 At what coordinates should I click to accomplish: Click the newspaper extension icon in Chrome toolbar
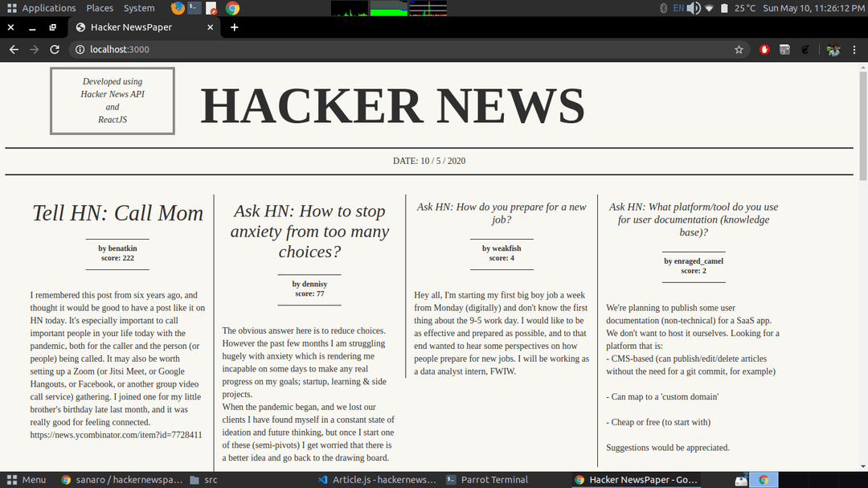coord(784,49)
